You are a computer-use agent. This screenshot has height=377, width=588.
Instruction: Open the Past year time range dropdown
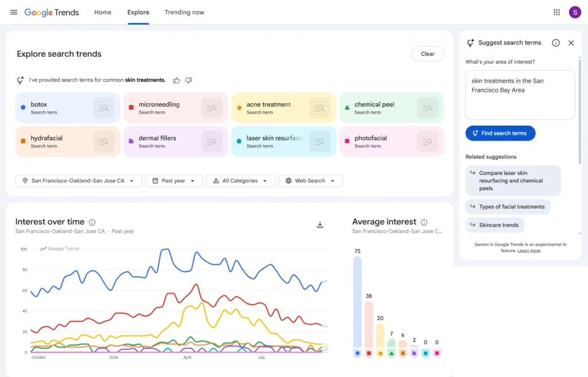pyautogui.click(x=175, y=181)
